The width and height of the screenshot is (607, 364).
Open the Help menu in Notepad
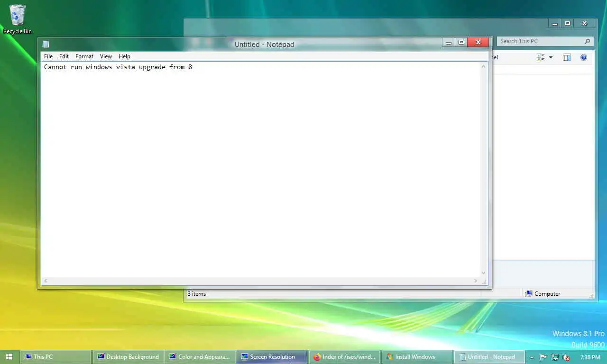click(x=124, y=56)
